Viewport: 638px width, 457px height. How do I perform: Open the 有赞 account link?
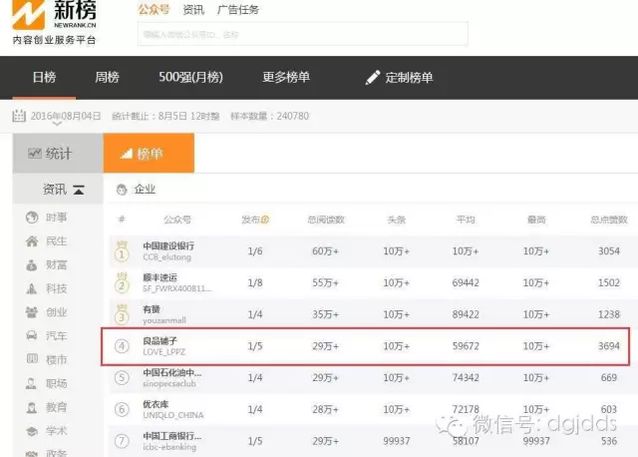151,309
